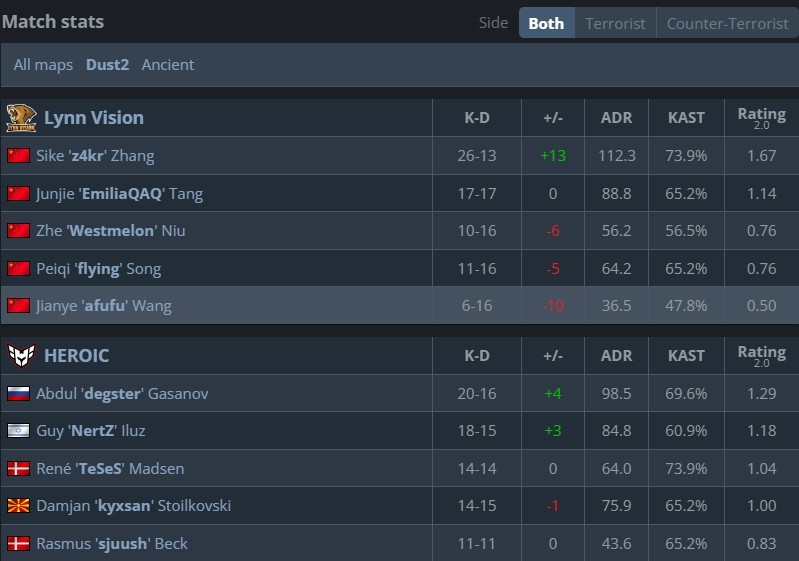Image resolution: width=799 pixels, height=561 pixels.
Task: Click the Danish flag beside TeSeS
Action: tap(18, 469)
